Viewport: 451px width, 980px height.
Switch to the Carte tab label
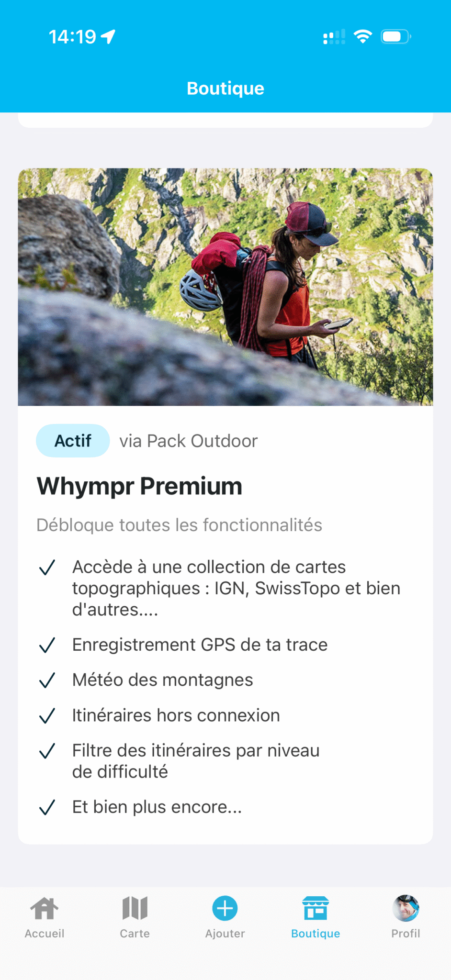point(135,933)
